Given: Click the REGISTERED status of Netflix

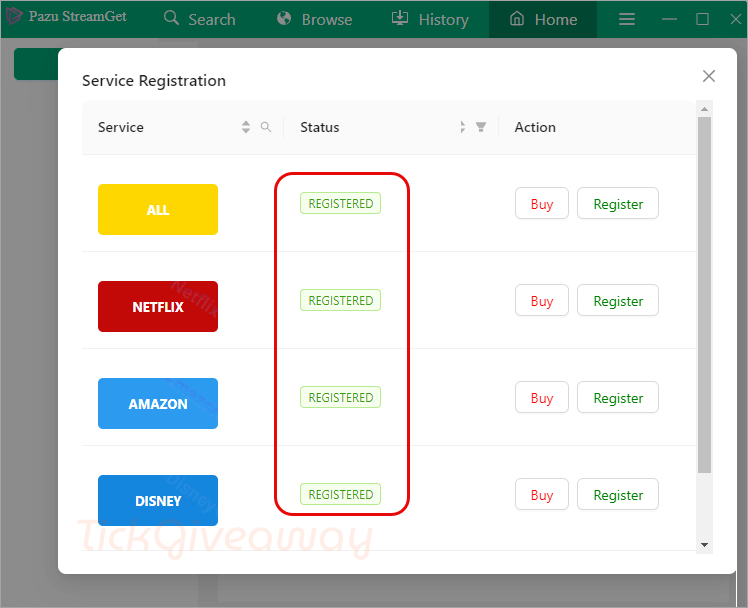Looking at the screenshot, I should pos(340,300).
